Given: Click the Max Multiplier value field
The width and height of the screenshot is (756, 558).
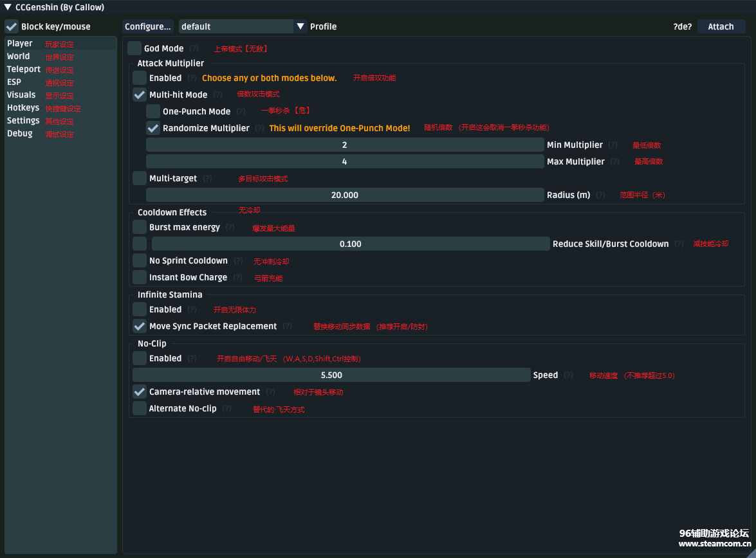Looking at the screenshot, I should (x=345, y=161).
